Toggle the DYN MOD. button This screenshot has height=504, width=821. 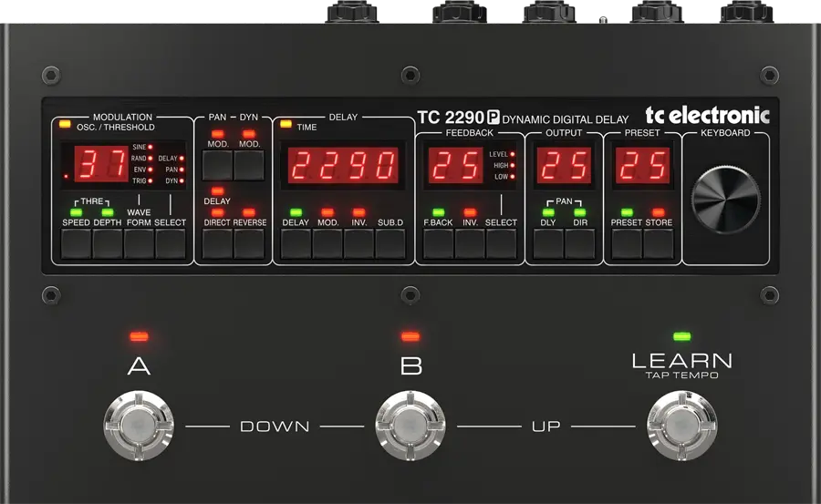coord(249,165)
